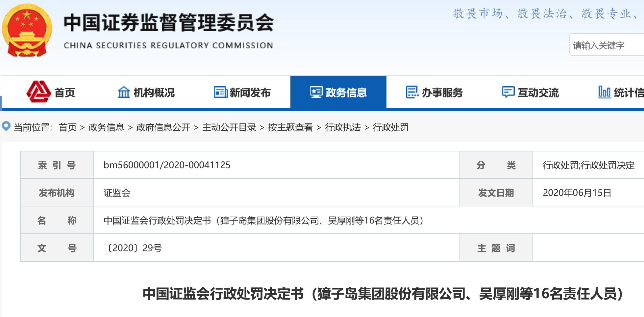Open the 首页 navigation tab
This screenshot has width=644, height=317.
point(64,93)
